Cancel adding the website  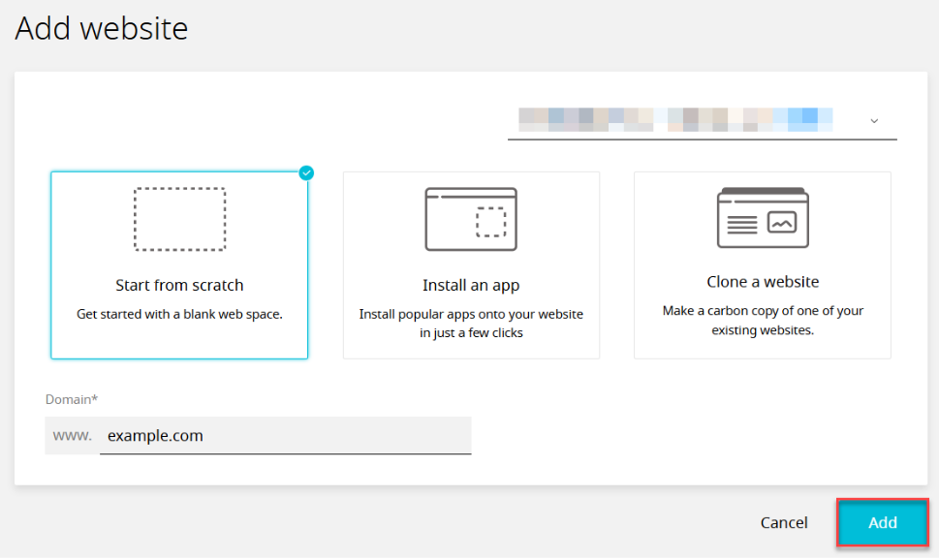pos(784,523)
